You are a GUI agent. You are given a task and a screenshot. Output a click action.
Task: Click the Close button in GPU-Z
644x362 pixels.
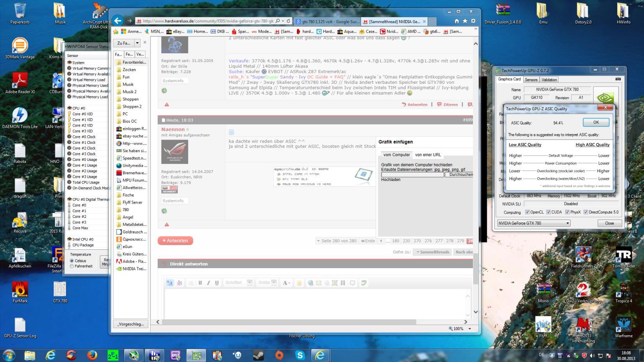coord(609,223)
